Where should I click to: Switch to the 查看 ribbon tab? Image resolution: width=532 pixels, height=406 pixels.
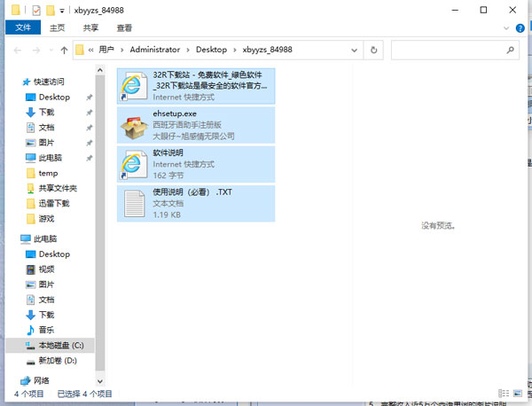click(124, 27)
